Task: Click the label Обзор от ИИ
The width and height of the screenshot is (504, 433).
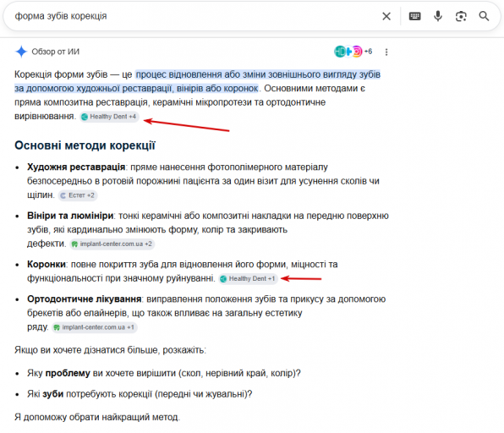Action: pyautogui.click(x=55, y=52)
